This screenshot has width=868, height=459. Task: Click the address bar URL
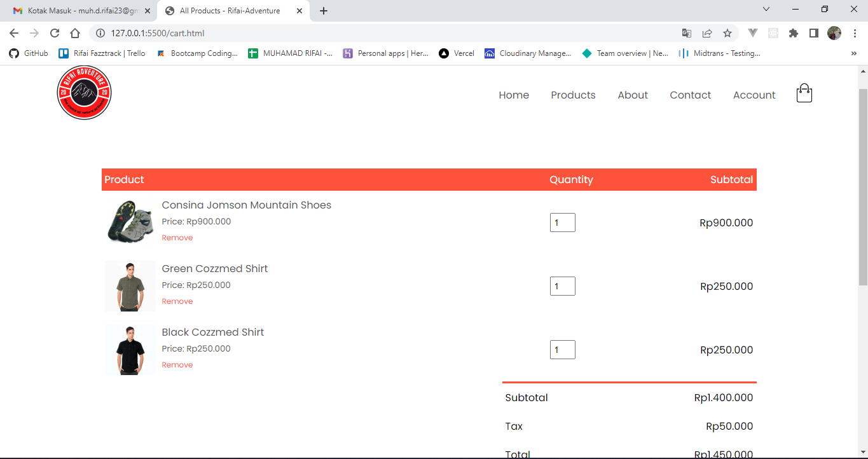click(x=158, y=33)
